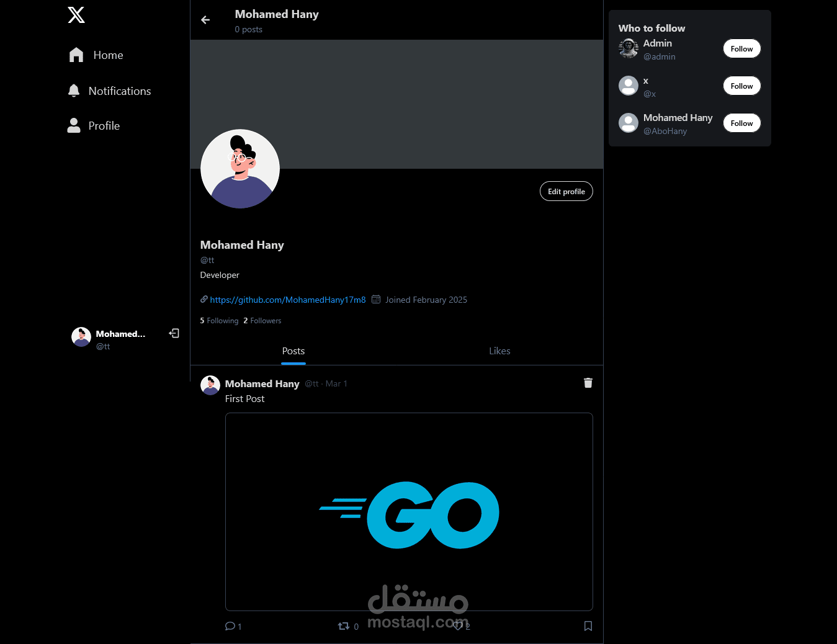Follow the Admin account
837x644 pixels.
[742, 48]
